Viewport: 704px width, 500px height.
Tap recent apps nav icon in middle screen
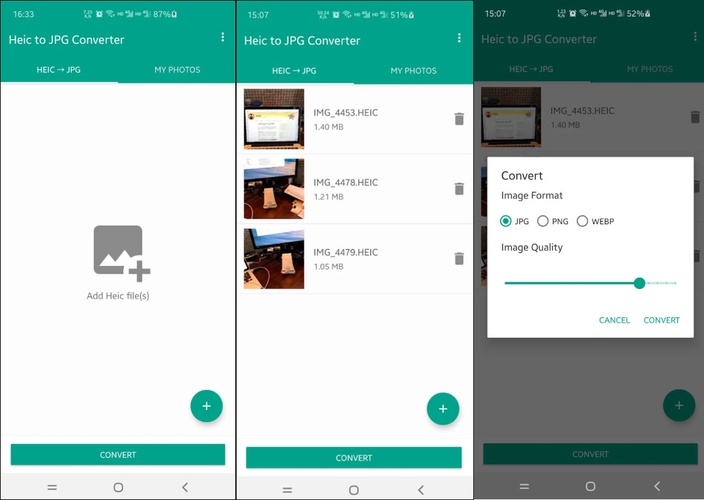coord(287,490)
